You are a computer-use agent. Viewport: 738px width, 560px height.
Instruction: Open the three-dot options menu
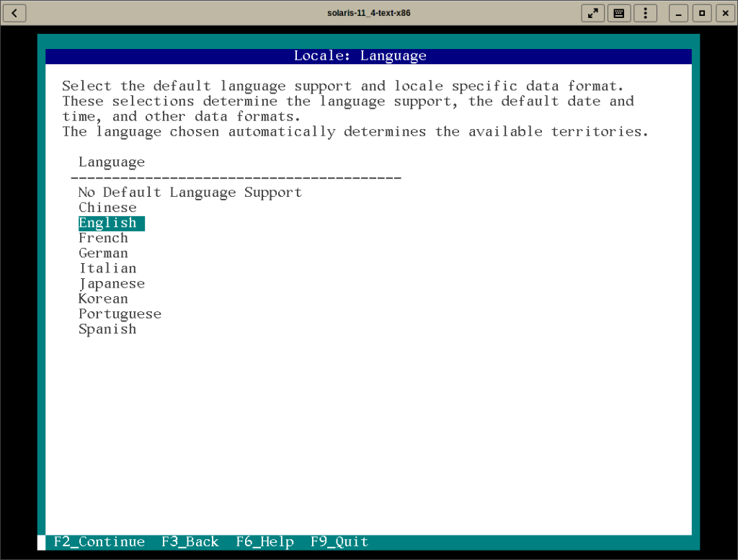645,13
